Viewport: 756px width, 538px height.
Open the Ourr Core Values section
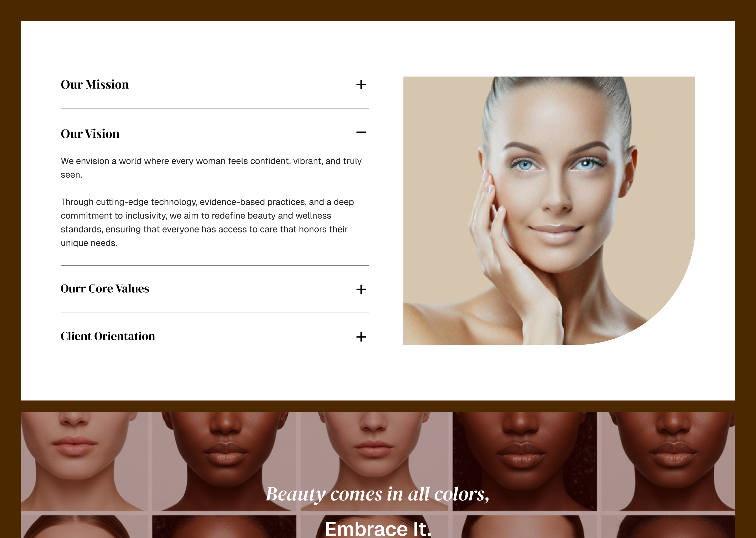105,288
